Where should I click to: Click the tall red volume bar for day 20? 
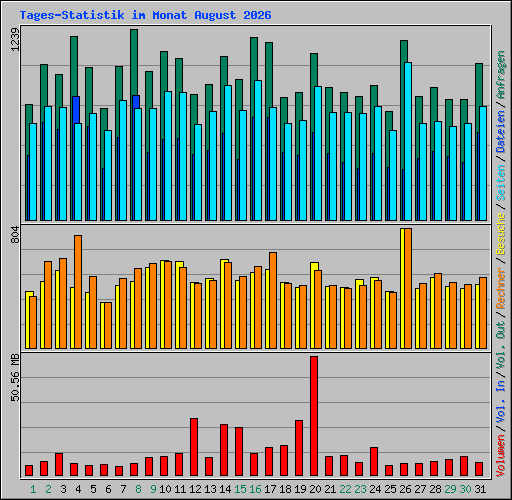coord(314,416)
